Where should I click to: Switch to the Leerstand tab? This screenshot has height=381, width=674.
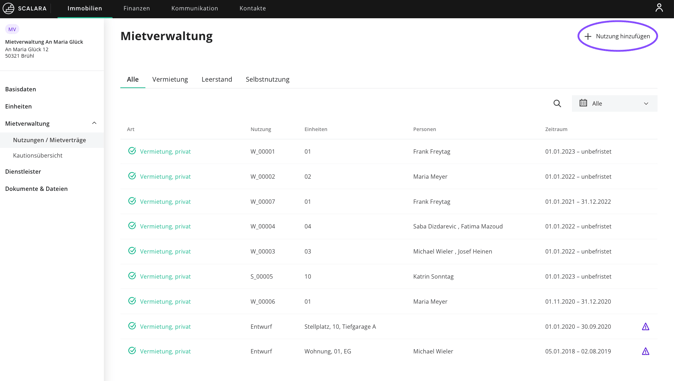point(217,80)
